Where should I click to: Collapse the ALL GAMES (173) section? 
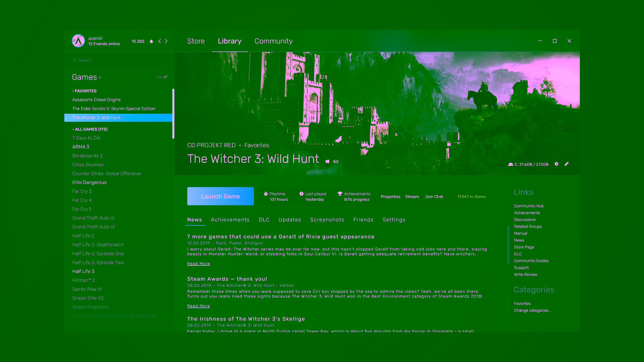click(90, 129)
